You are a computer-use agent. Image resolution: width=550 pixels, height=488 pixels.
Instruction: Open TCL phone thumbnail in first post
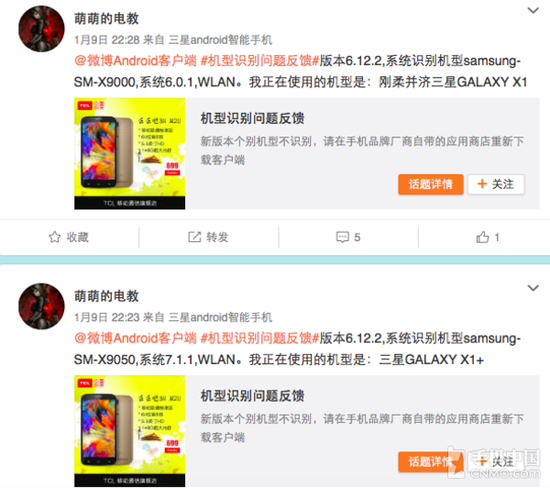pos(130,153)
